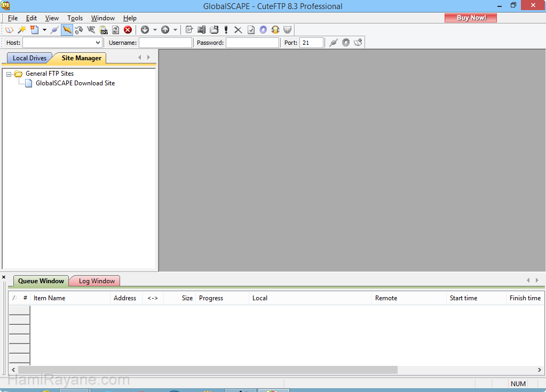Open Connect to URL icon

(x=104, y=30)
